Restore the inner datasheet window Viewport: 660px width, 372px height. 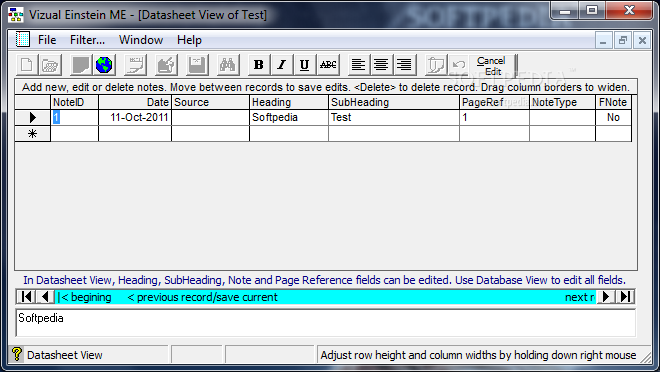coord(623,41)
